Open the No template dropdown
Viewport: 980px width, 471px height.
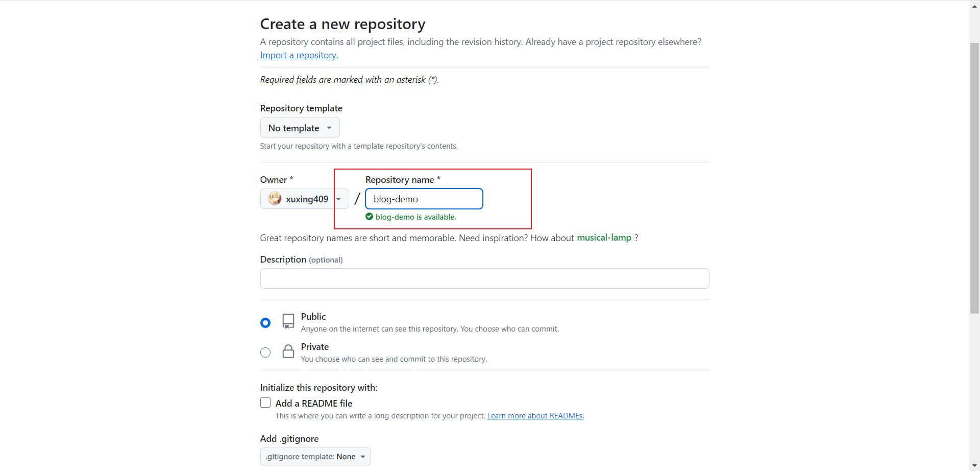pos(300,128)
